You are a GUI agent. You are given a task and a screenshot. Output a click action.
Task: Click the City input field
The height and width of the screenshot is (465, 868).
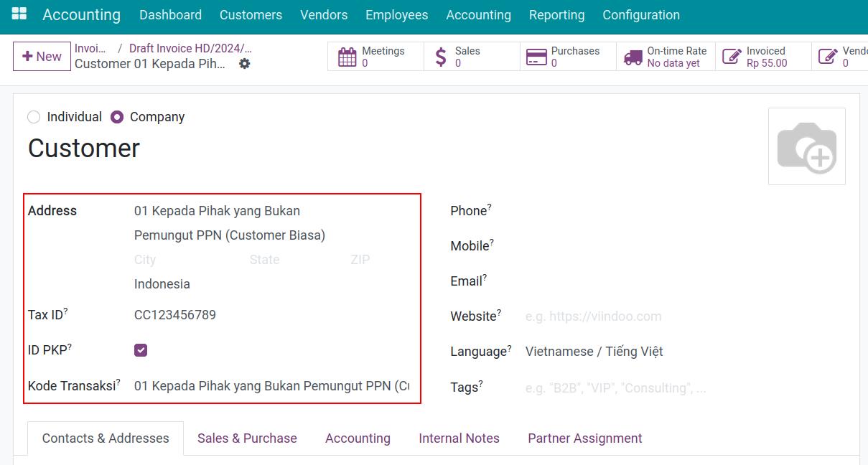(188, 260)
